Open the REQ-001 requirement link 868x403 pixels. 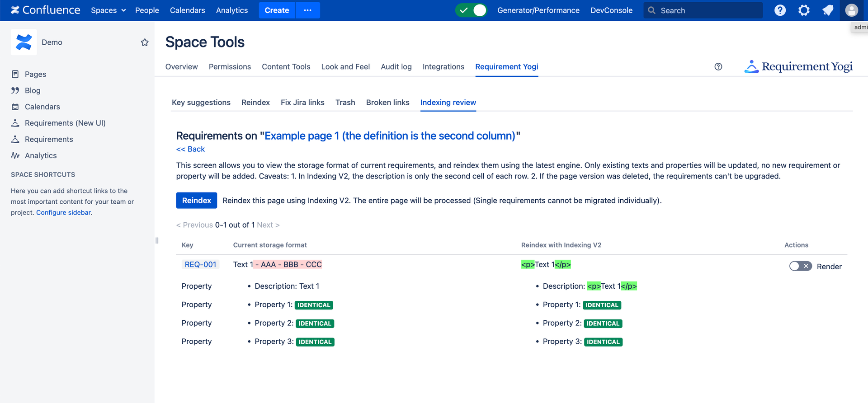point(200,265)
